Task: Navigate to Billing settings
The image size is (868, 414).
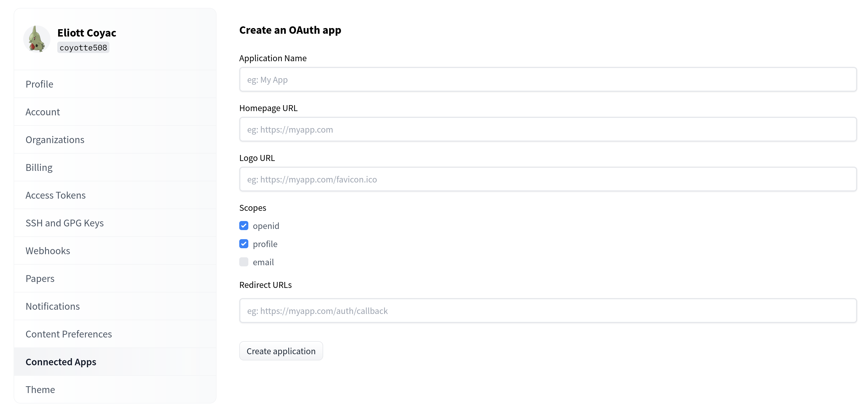Action: click(39, 167)
